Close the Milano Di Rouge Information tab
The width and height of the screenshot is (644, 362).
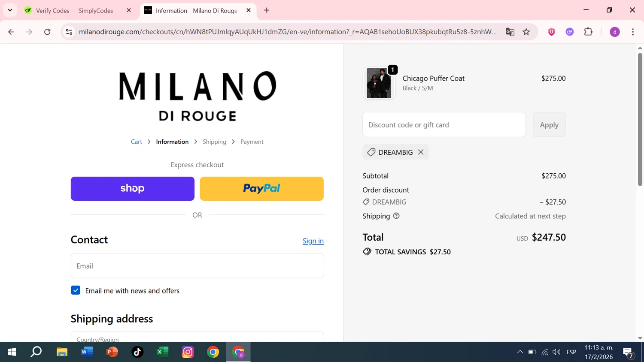249,10
